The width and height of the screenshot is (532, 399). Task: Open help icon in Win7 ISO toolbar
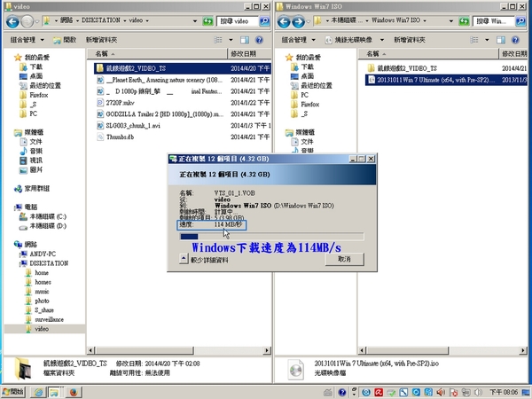point(515,40)
